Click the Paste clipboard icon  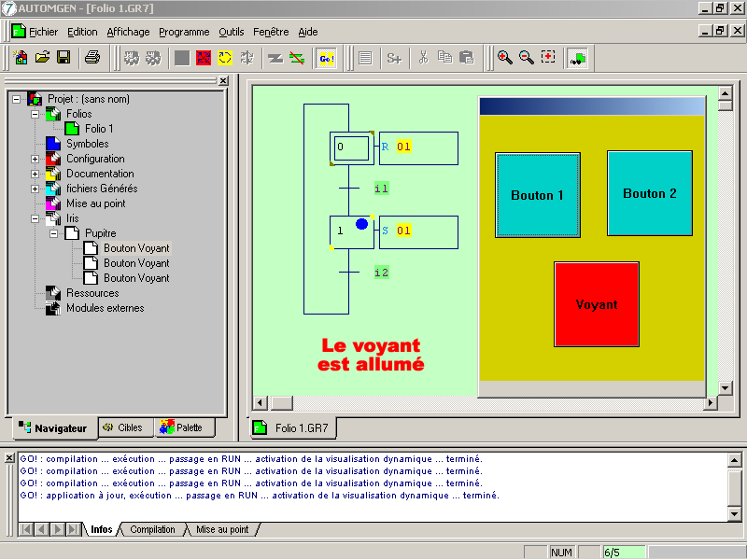pos(466,58)
